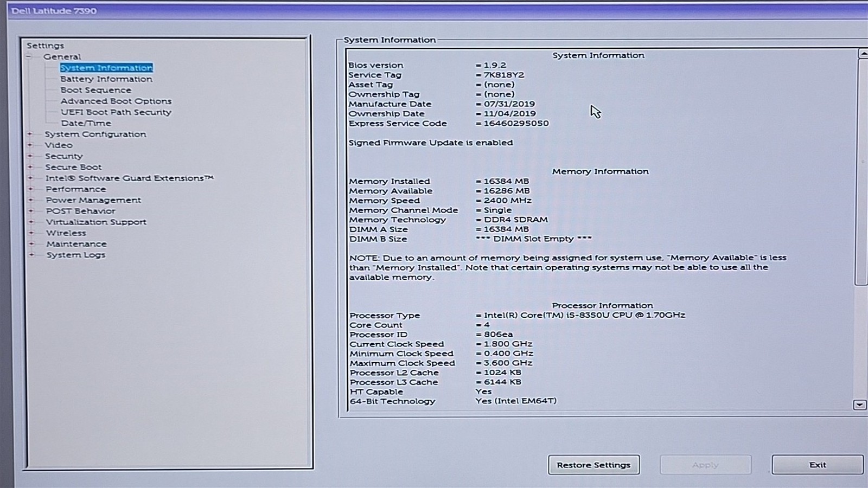Click Minimum Clock Speed 0.400 GHz
Viewport: 868px width, 488px height.
coord(508,354)
